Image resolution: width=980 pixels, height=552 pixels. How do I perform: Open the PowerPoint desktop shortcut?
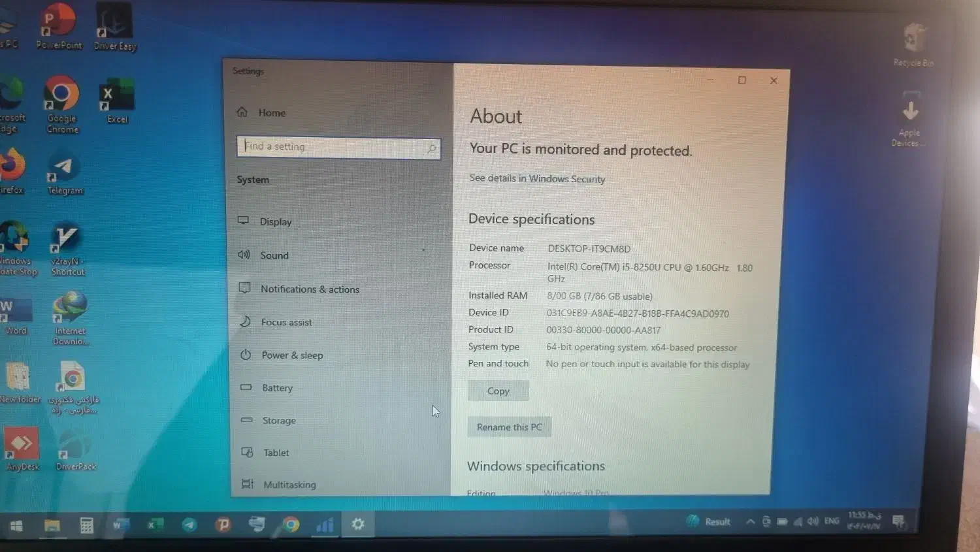(59, 26)
